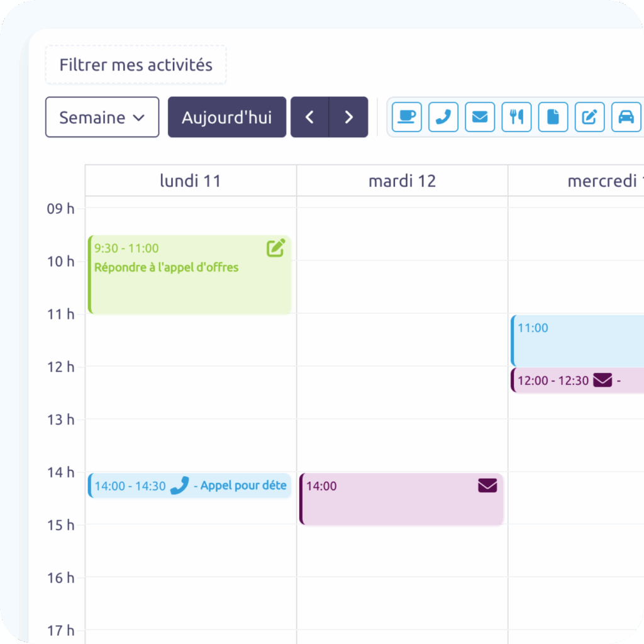Click the fork and knife lunch icon
Image resolution: width=644 pixels, height=644 pixels.
pyautogui.click(x=516, y=117)
